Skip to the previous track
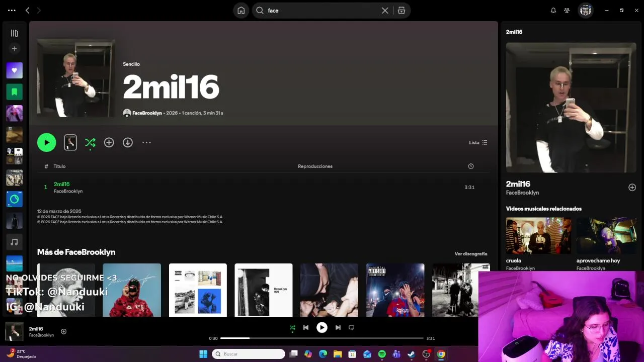The height and width of the screenshot is (362, 644). pyautogui.click(x=305, y=327)
